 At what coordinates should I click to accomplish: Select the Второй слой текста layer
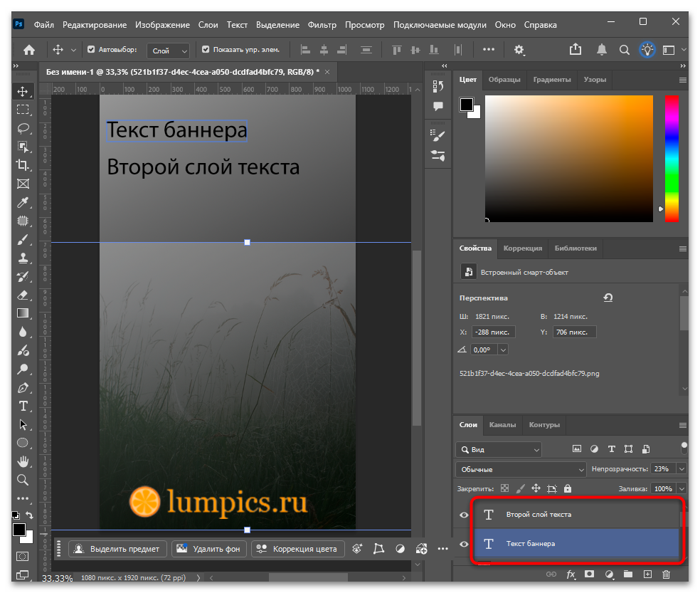click(x=576, y=515)
